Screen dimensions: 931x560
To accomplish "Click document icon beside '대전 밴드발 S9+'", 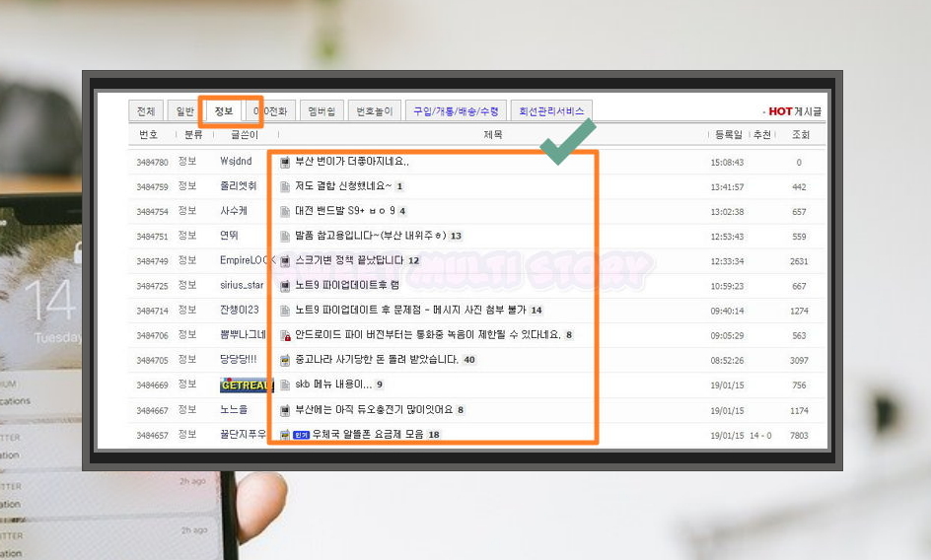I will point(285,211).
